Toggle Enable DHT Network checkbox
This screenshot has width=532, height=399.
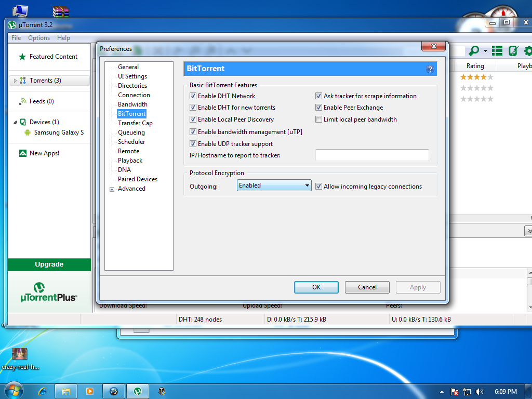(193, 96)
